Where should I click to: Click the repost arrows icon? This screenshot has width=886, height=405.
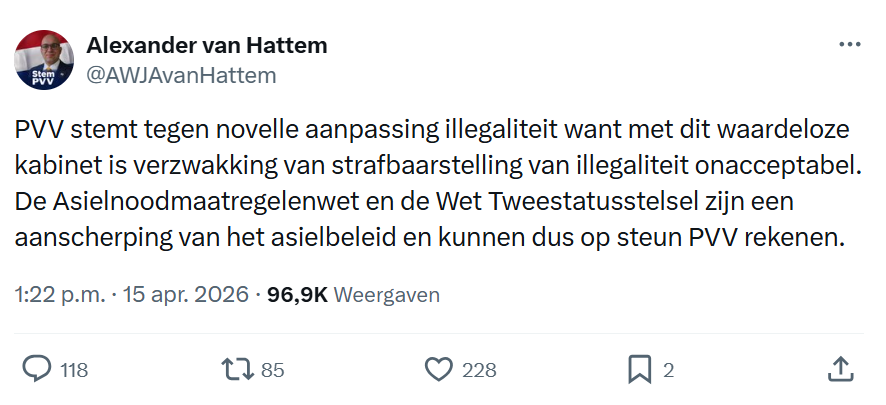(236, 369)
